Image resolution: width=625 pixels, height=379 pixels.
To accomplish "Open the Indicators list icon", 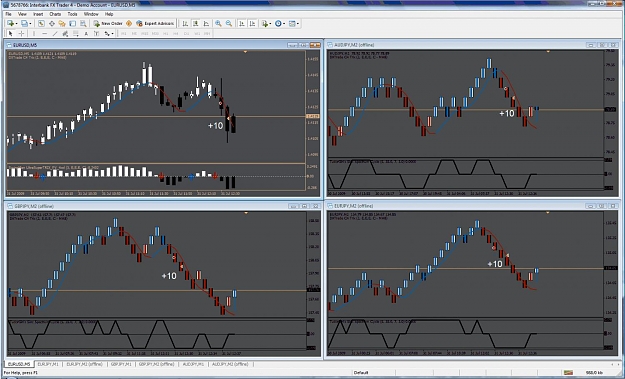I will pos(265,24).
